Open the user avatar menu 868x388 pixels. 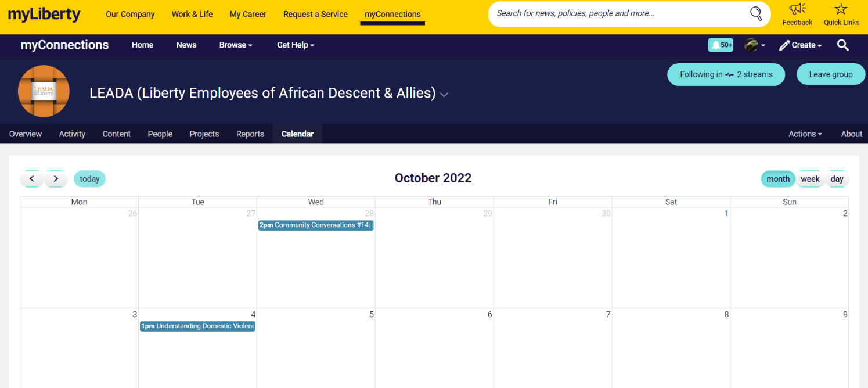[755, 45]
